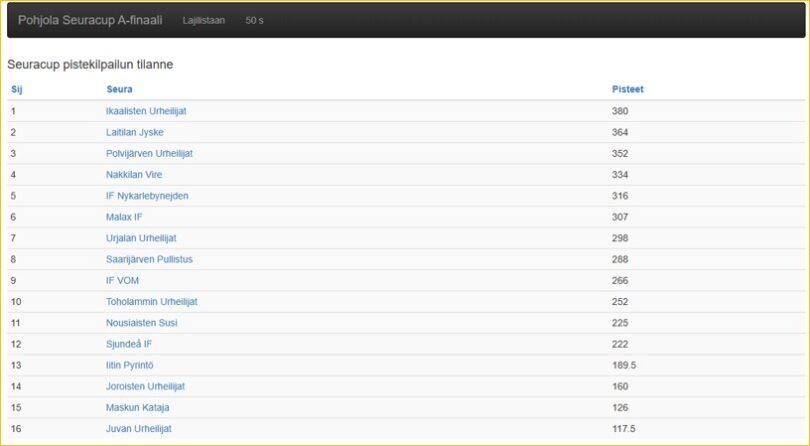Select rank number 13 in Iitin row

(x=16, y=365)
